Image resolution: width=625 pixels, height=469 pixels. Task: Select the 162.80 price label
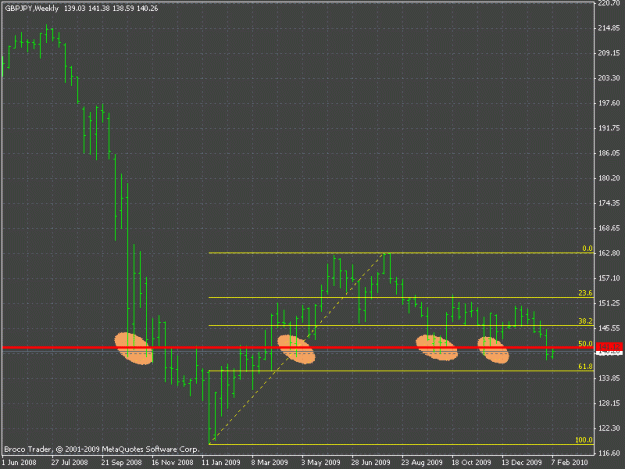[609, 253]
